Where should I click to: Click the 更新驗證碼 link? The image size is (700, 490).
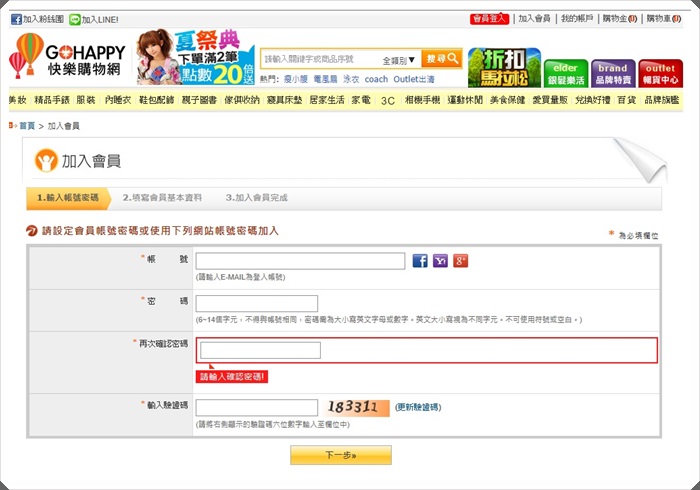tap(418, 407)
